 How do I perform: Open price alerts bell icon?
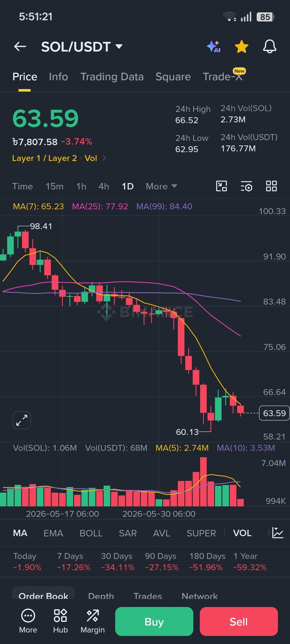pyautogui.click(x=270, y=46)
